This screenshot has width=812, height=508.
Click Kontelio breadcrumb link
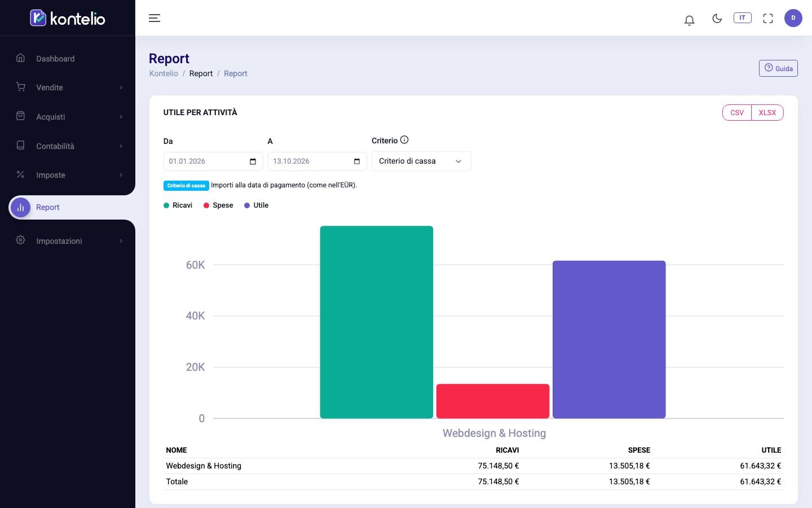point(164,73)
